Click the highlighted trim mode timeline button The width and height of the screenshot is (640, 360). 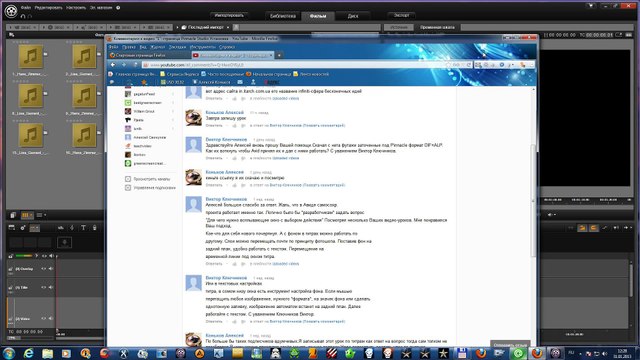(35, 228)
